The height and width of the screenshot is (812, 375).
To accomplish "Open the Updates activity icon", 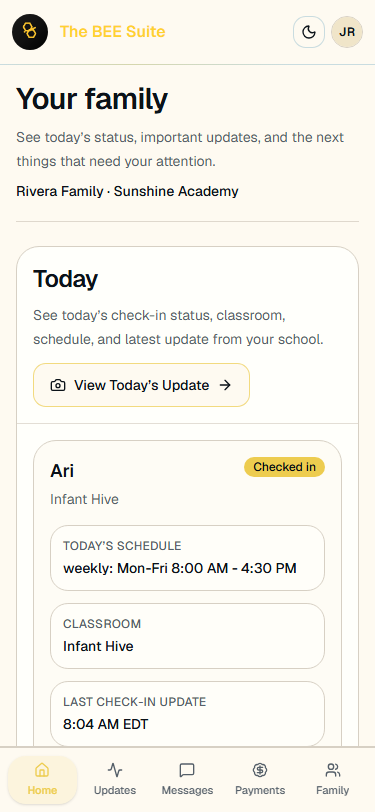I will pyautogui.click(x=115, y=770).
